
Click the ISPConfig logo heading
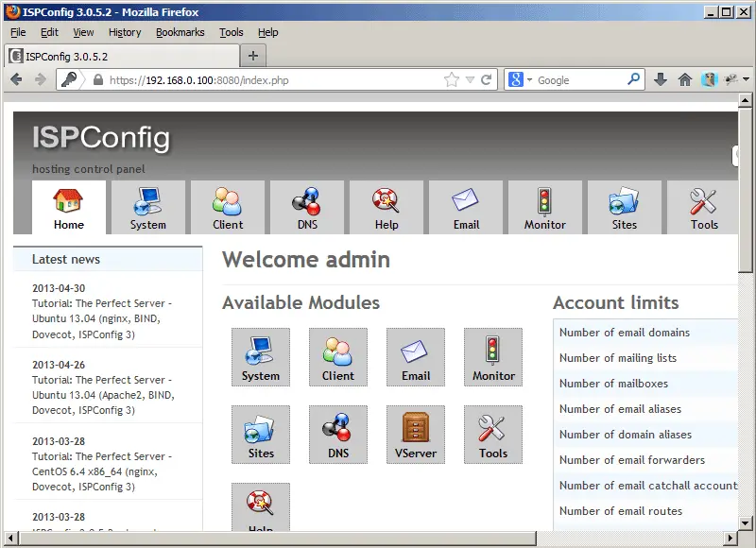[101, 139]
